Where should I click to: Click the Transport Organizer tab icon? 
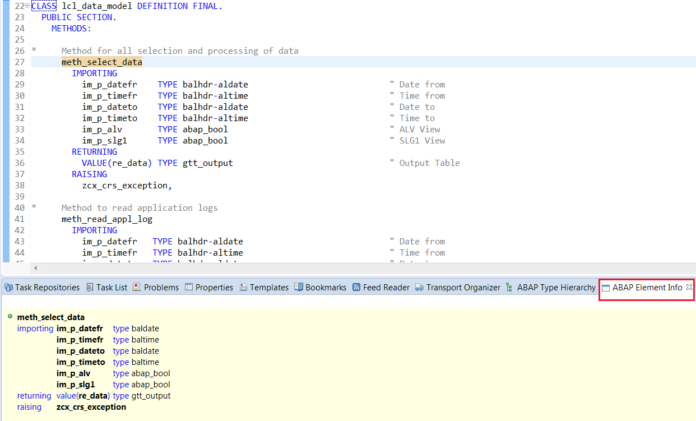(x=419, y=287)
